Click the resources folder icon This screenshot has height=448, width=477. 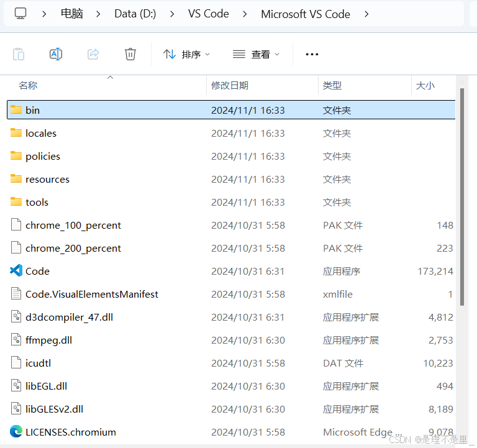click(16, 179)
